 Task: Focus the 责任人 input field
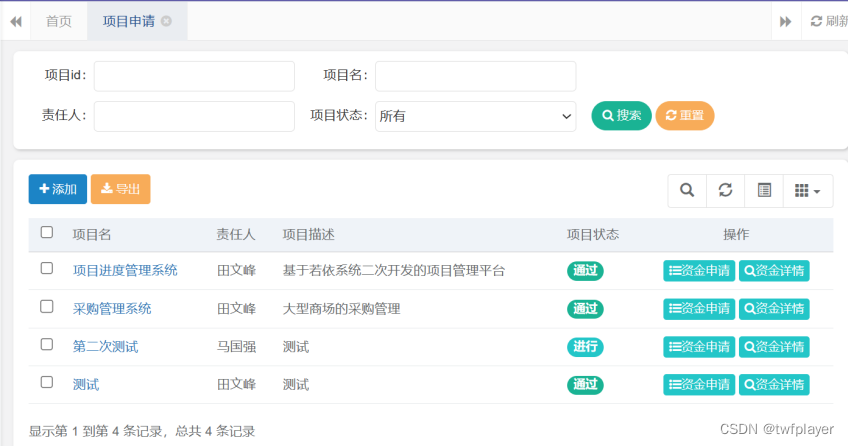(x=194, y=116)
